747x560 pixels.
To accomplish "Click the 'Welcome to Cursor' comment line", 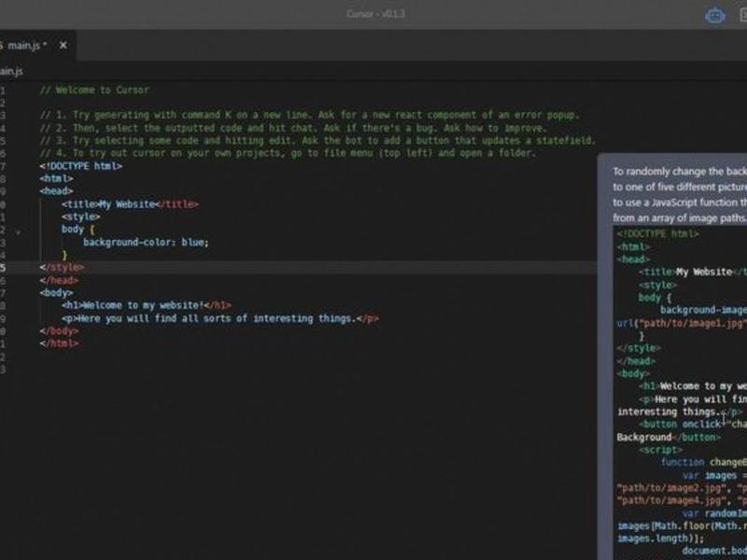I will coord(94,90).
